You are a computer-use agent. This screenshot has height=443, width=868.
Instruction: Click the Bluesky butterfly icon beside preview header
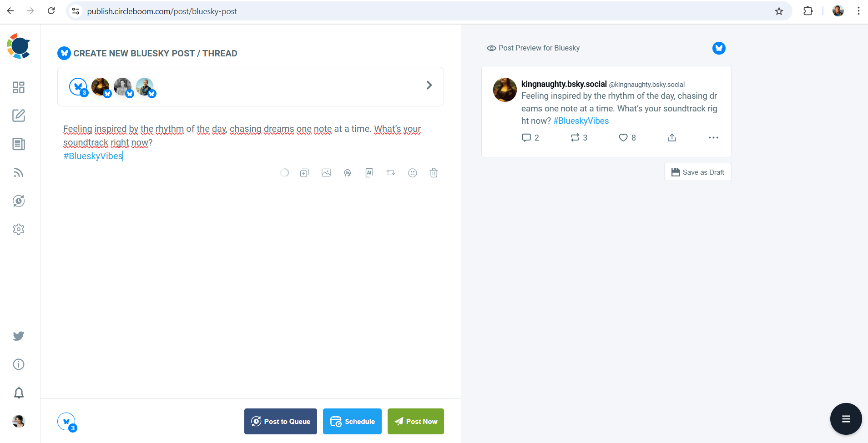(x=719, y=48)
